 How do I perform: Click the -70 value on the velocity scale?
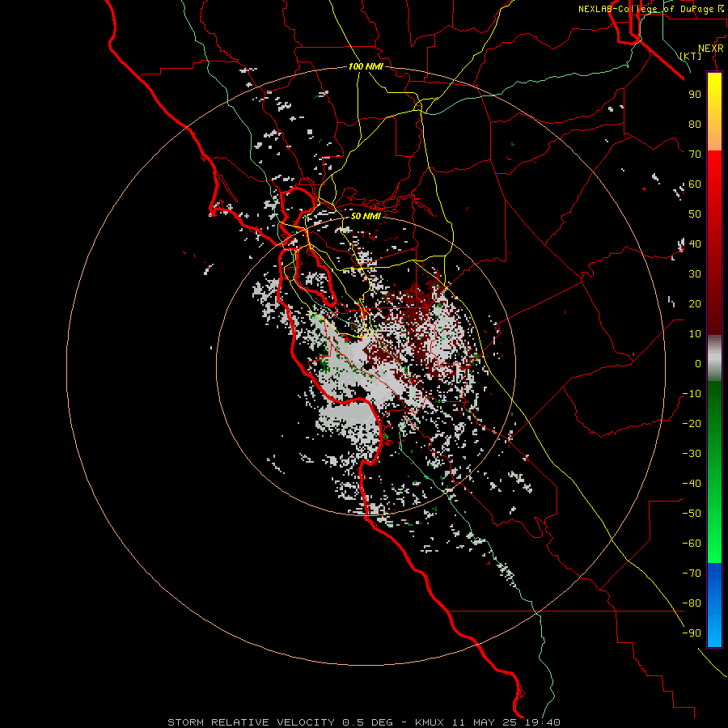[692, 574]
